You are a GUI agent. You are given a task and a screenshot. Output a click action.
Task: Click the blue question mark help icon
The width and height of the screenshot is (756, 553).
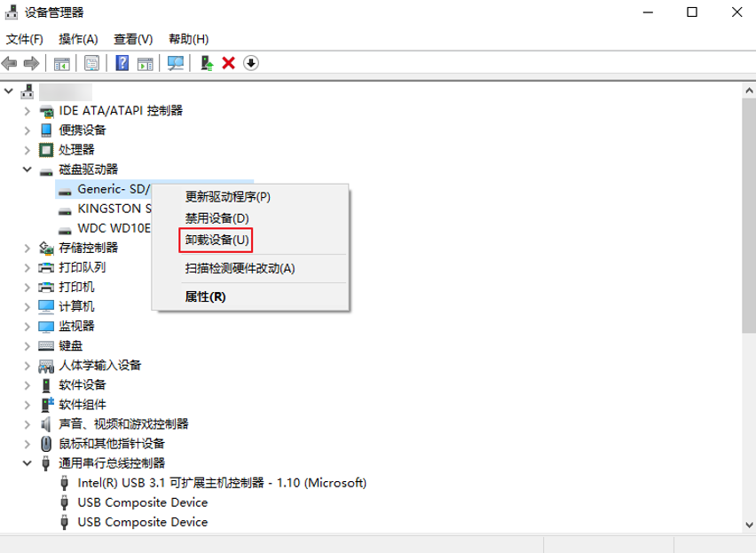pos(122,63)
